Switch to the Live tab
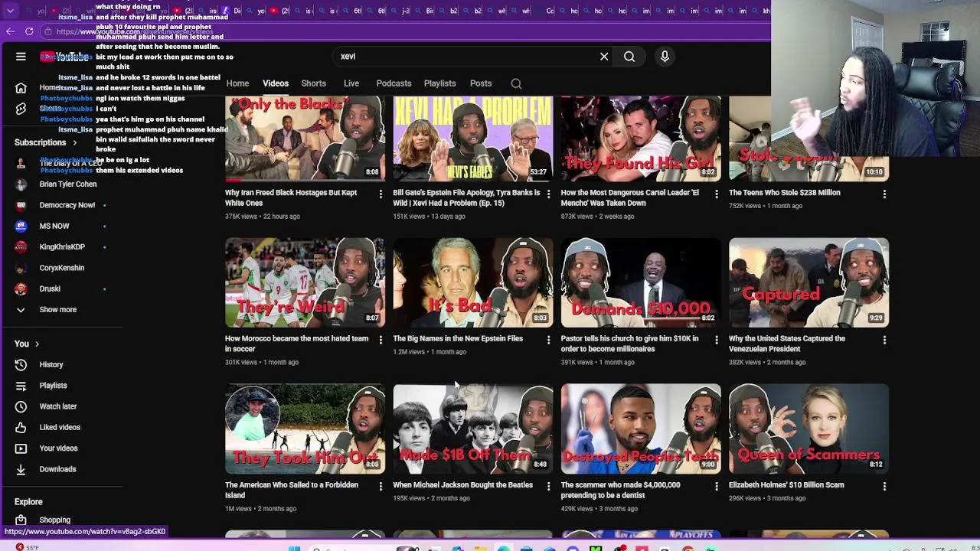This screenshot has height=551, width=980. tap(351, 83)
